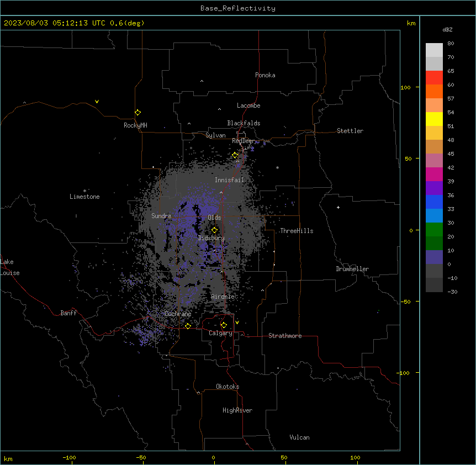Screen dimensions: 476x465
Task: Click the Strathmore city label
Action: (x=285, y=336)
